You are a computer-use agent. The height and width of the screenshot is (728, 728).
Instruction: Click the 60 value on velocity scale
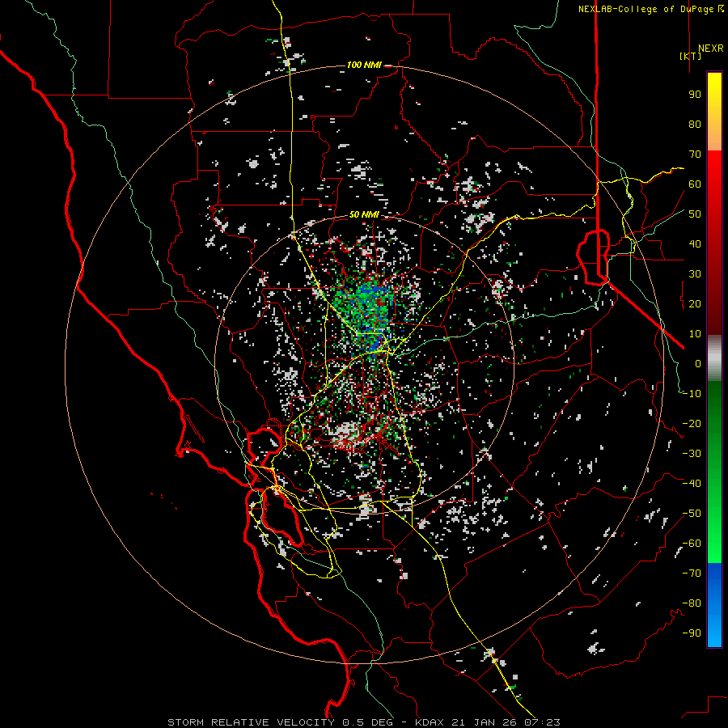tap(695, 184)
